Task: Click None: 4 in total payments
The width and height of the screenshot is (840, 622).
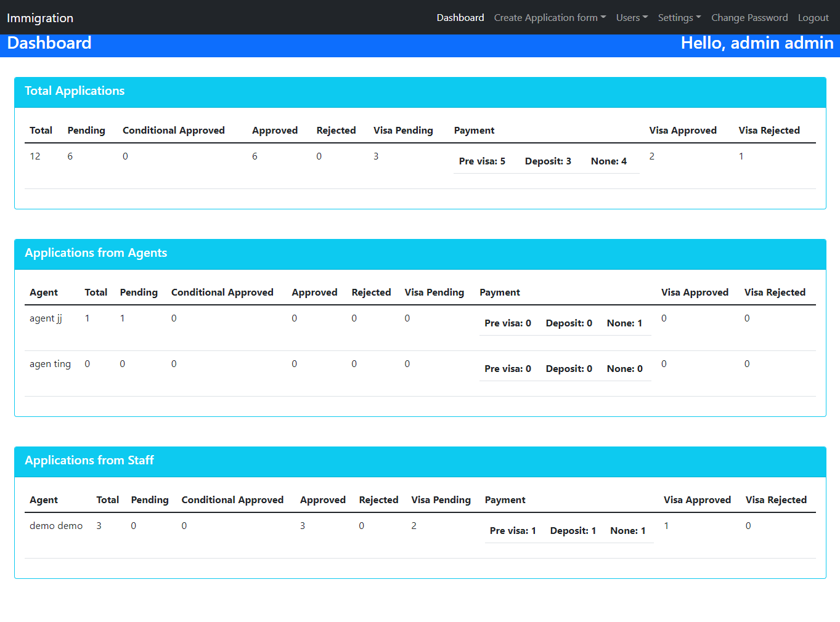Action: coord(609,161)
